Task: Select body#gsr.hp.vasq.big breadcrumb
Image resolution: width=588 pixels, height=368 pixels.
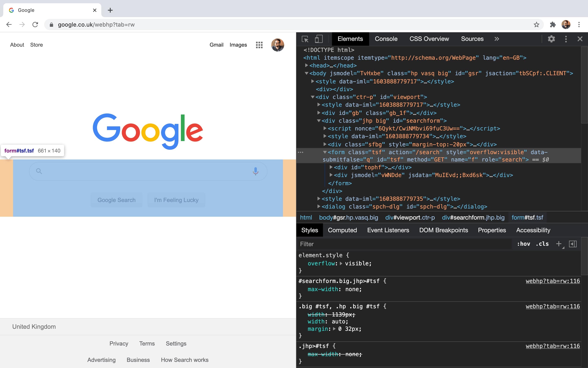Action: tap(349, 217)
